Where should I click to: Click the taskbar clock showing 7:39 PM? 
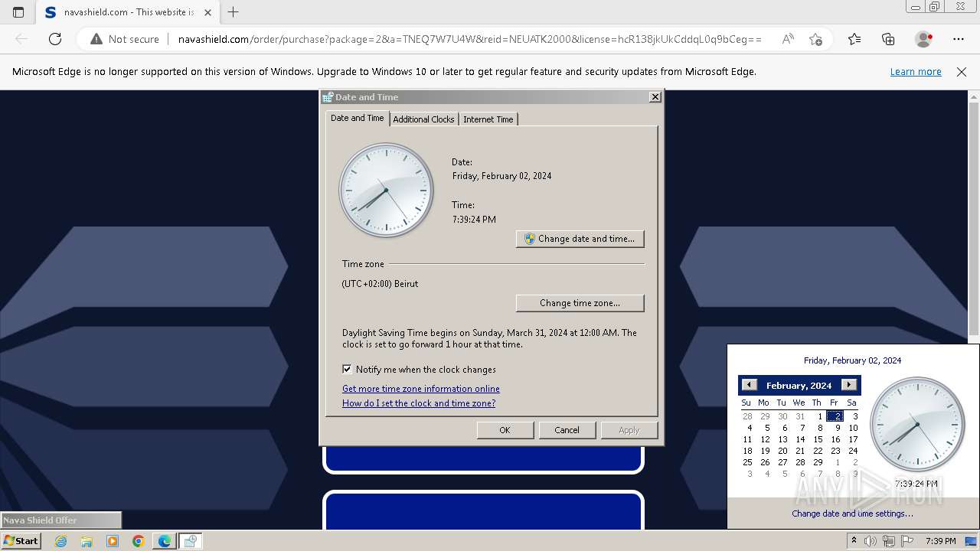941,541
